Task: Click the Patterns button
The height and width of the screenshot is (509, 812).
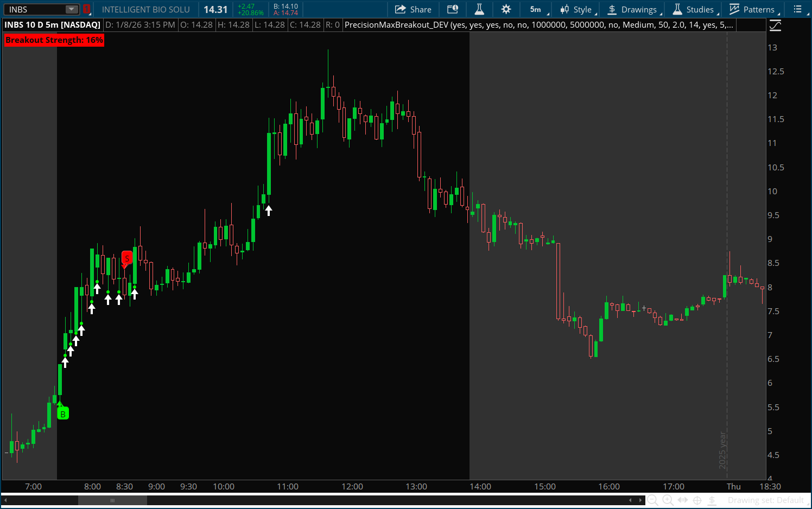Action: 752,9
